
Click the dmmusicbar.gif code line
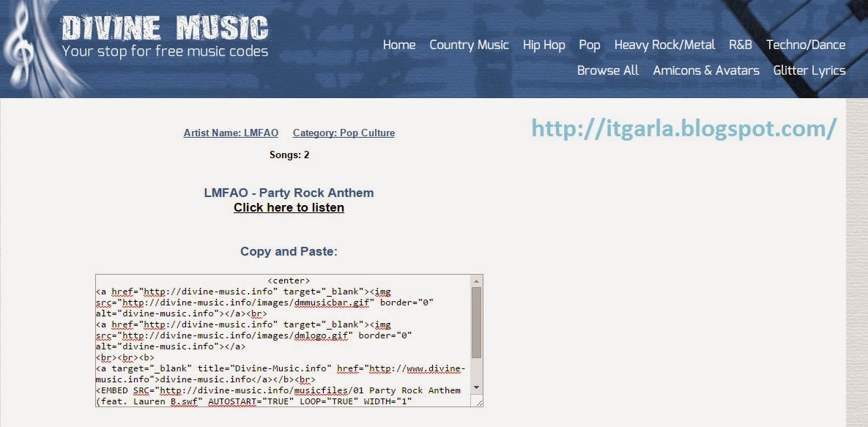(264, 302)
